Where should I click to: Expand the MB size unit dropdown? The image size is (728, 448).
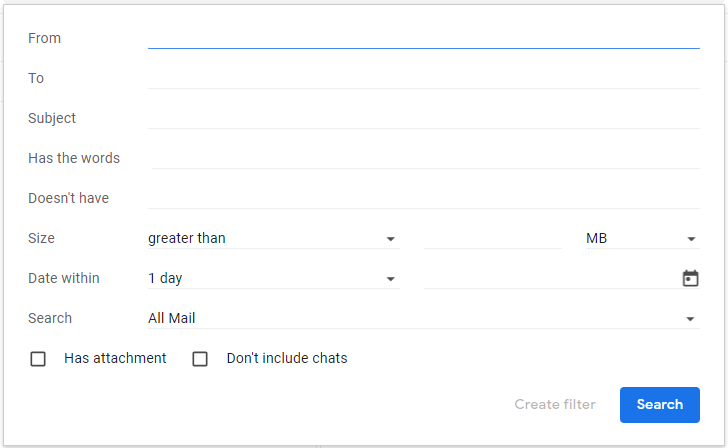[640, 238]
